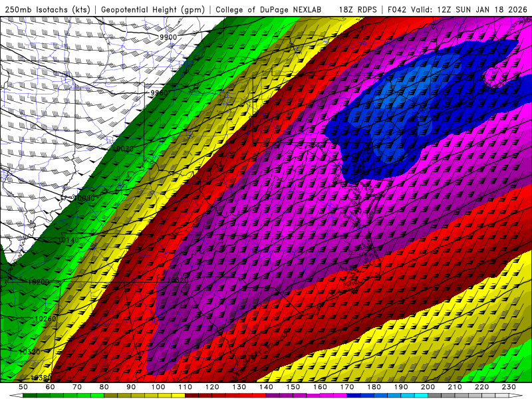The height and width of the screenshot is (399, 532).
Task: Click the 'Geopotential Height (gpm)' title text
Action: tap(153, 9)
